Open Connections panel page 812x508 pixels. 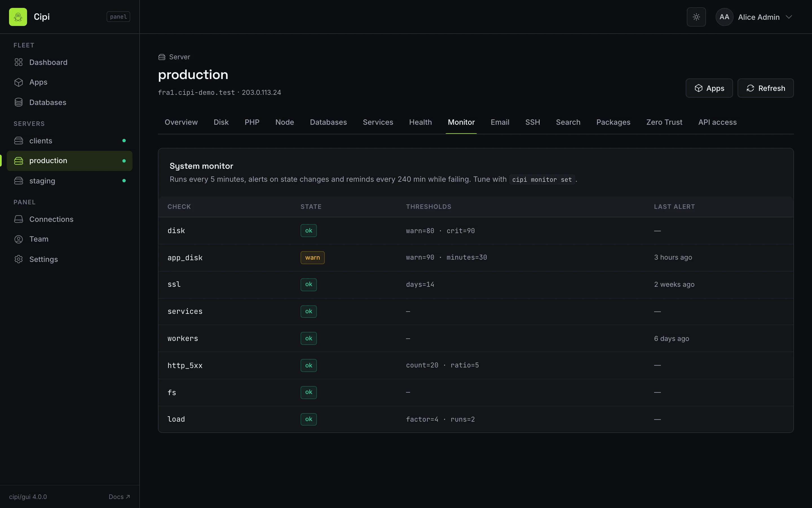coord(69,219)
